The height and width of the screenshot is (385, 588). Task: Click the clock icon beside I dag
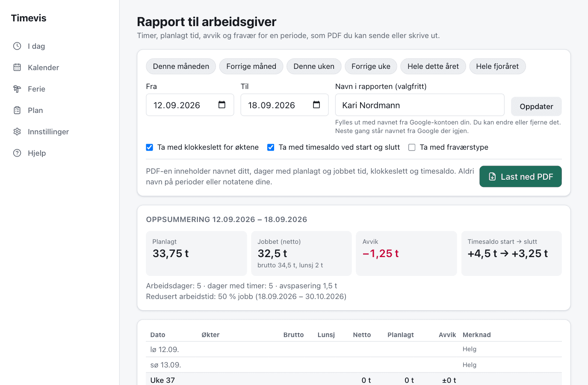pos(17,46)
